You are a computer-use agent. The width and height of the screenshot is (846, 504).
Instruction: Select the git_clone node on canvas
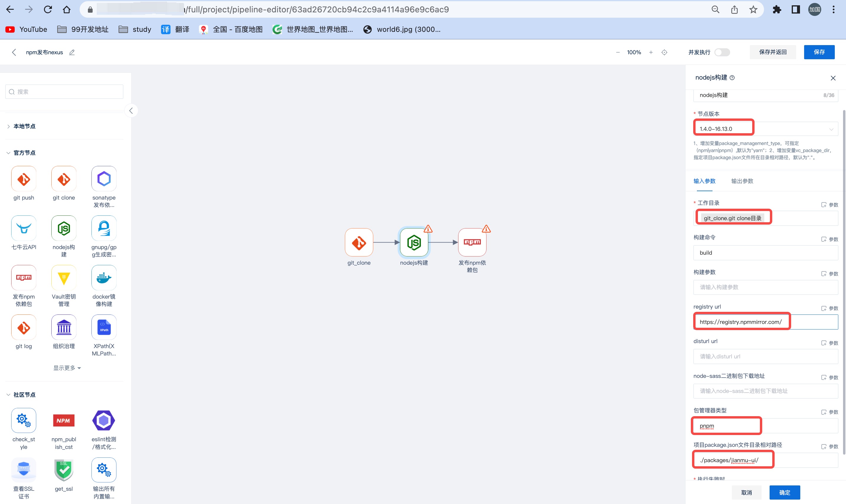coord(359,243)
